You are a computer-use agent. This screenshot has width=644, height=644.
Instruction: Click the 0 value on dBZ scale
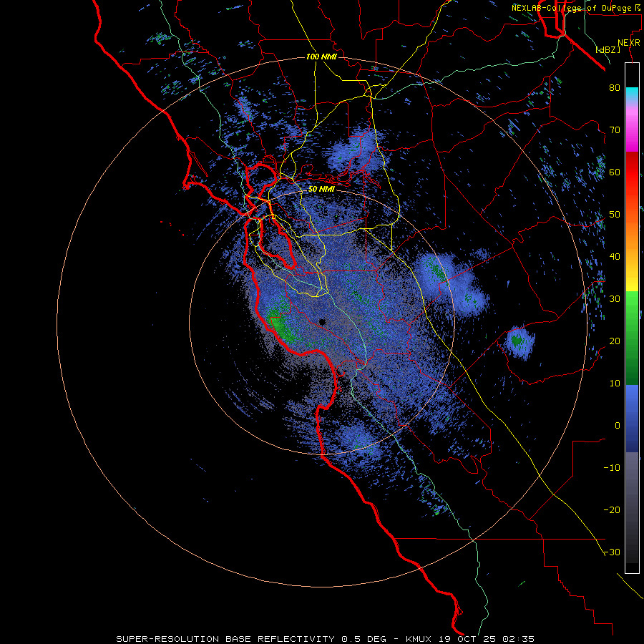click(618, 426)
